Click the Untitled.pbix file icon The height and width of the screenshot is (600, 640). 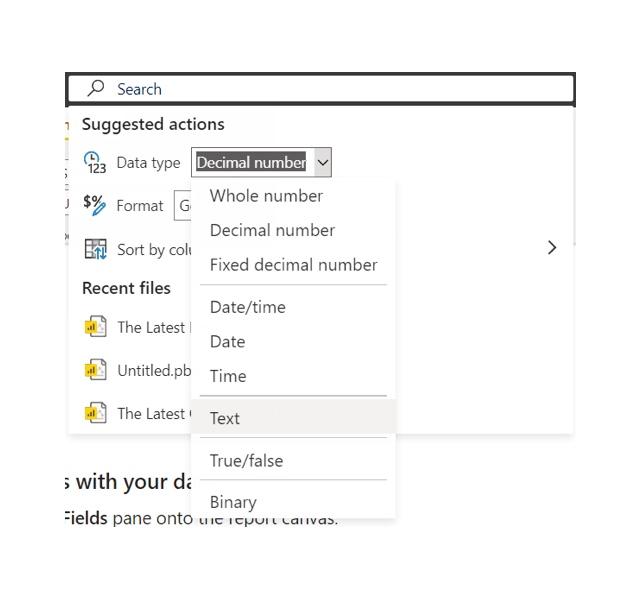(x=96, y=369)
